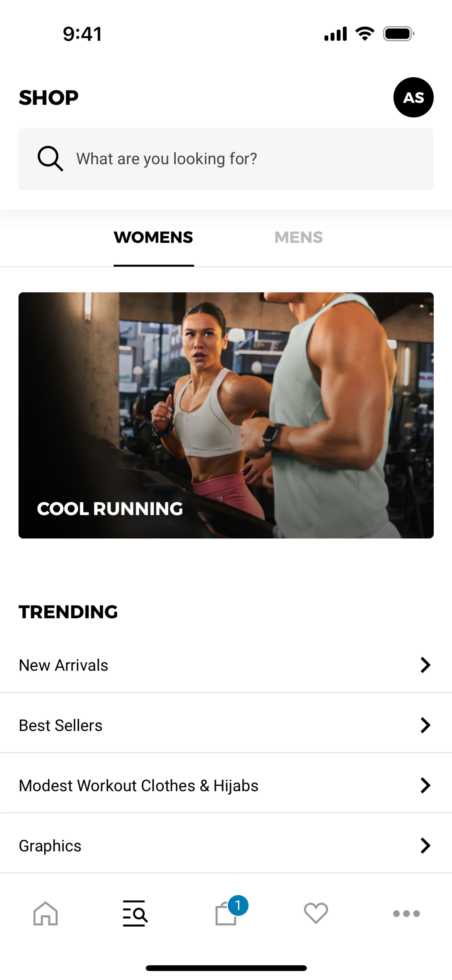Tap the magnifying glass search icon

coord(50,159)
